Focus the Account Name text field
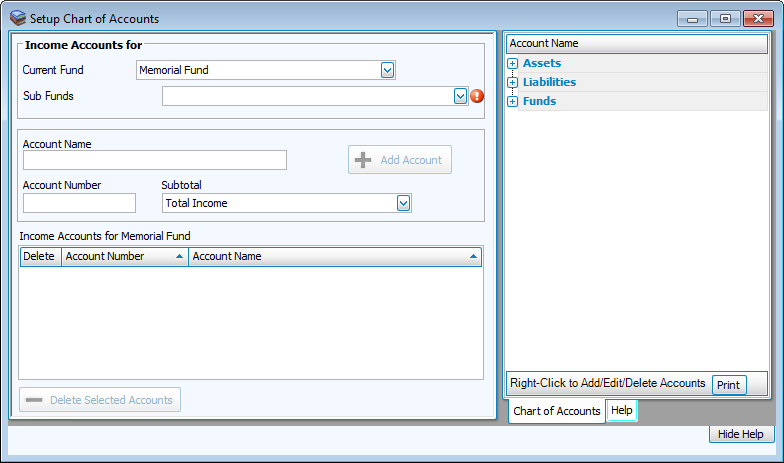The height and width of the screenshot is (463, 784). tap(155, 160)
